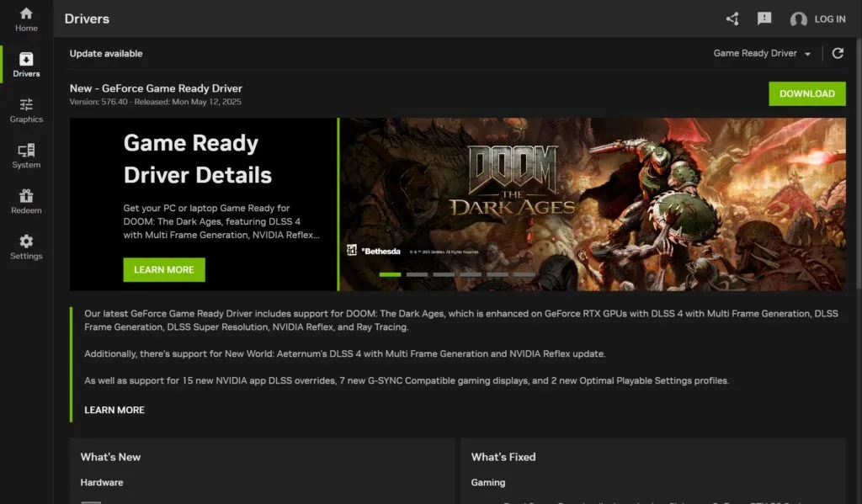Go to the System section
Screen dimensions: 862x504
point(26,157)
